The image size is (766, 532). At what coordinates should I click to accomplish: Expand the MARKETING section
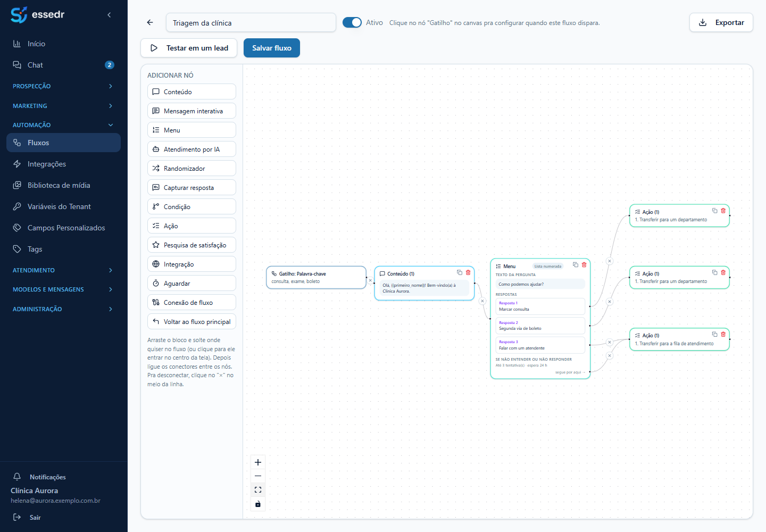click(63, 106)
